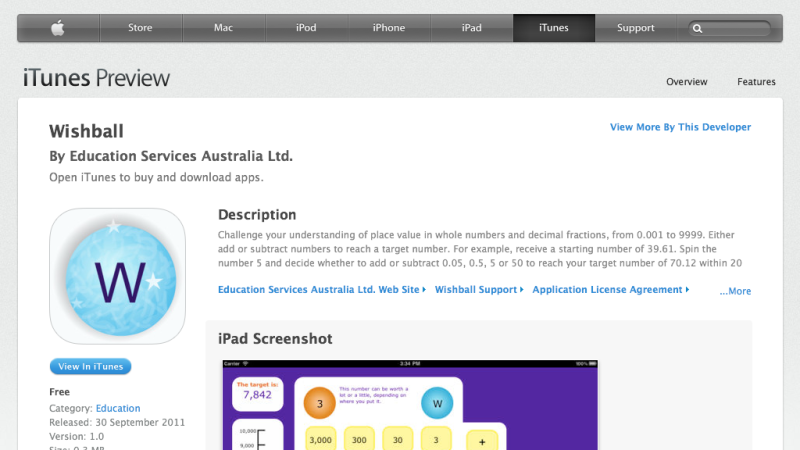This screenshot has height=450, width=800.
Task: Click the Wishball app icon
Action: (x=117, y=276)
